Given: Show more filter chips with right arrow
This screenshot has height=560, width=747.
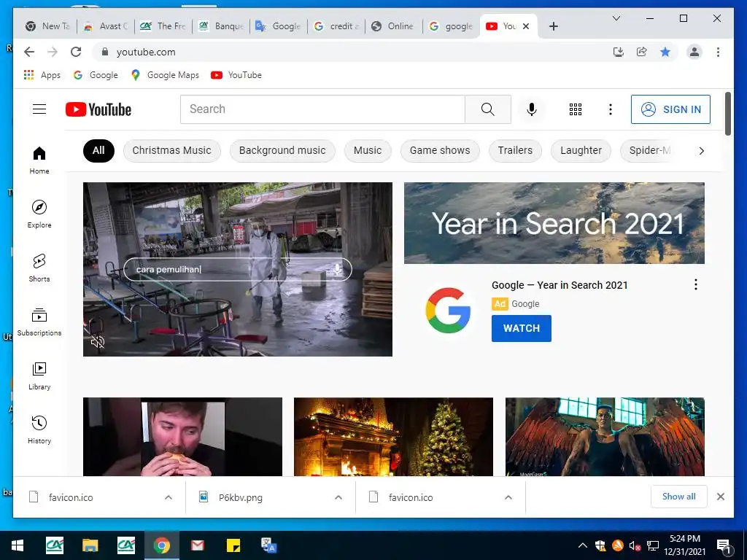Looking at the screenshot, I should [x=701, y=151].
